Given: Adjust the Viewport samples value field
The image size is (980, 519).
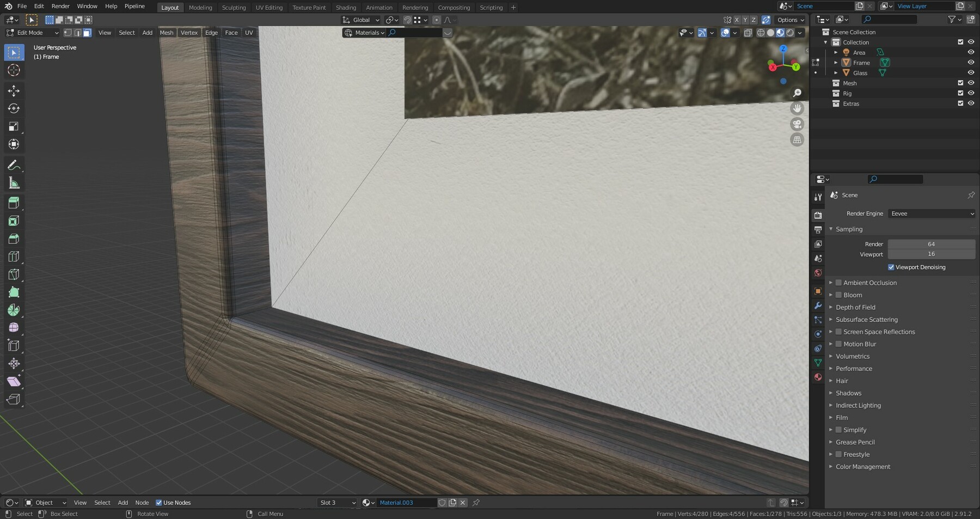Looking at the screenshot, I should (932, 254).
